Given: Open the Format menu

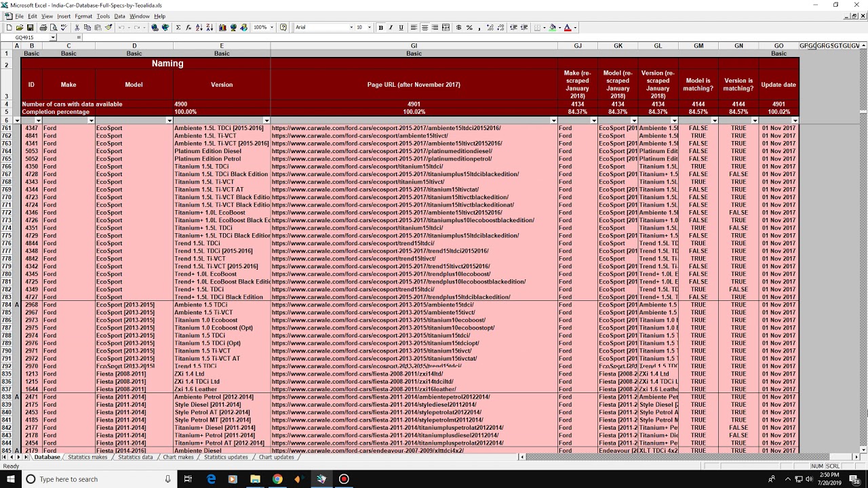Looking at the screenshot, I should point(83,16).
